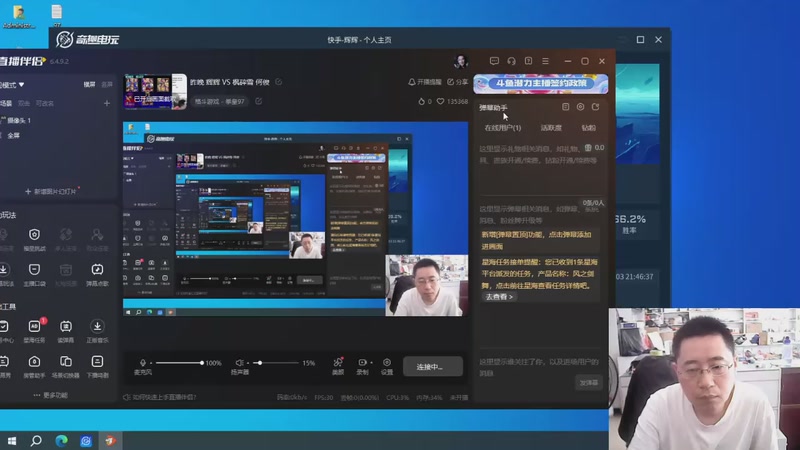This screenshot has width=800, height=450.
Task: Adjust the microphone volume slider at 100%
Action: pyautogui.click(x=179, y=363)
